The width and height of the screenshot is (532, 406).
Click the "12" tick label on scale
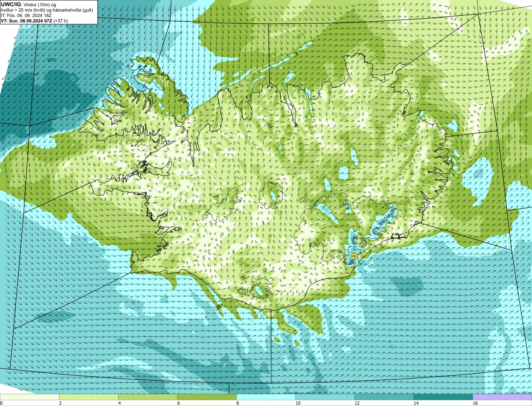[357, 403]
